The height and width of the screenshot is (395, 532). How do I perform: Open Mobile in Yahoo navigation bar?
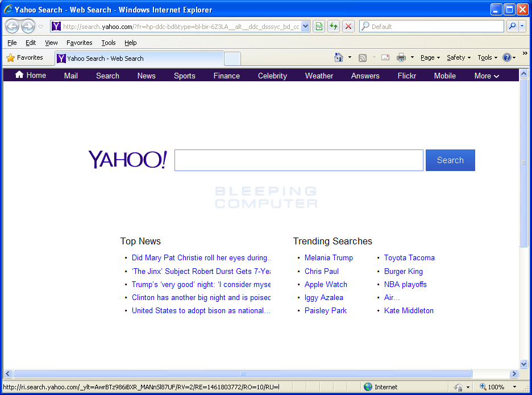[445, 76]
